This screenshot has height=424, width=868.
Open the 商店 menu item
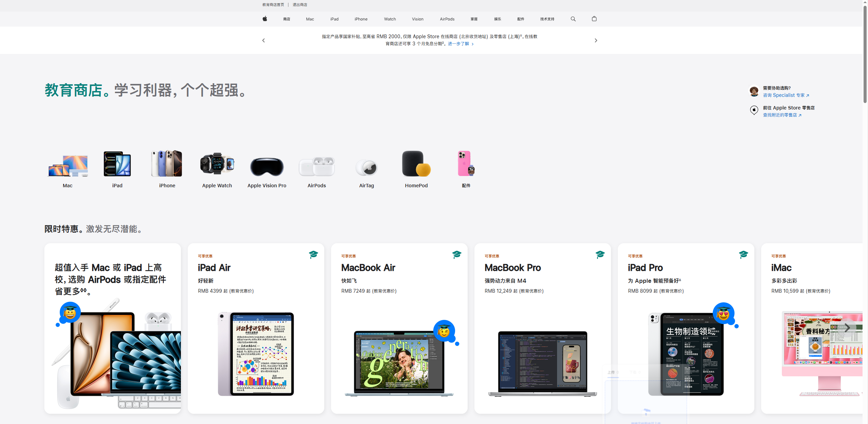[x=287, y=19]
